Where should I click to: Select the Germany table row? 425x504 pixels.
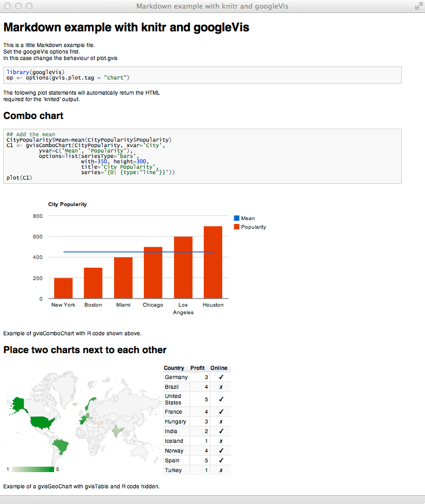tap(197, 377)
